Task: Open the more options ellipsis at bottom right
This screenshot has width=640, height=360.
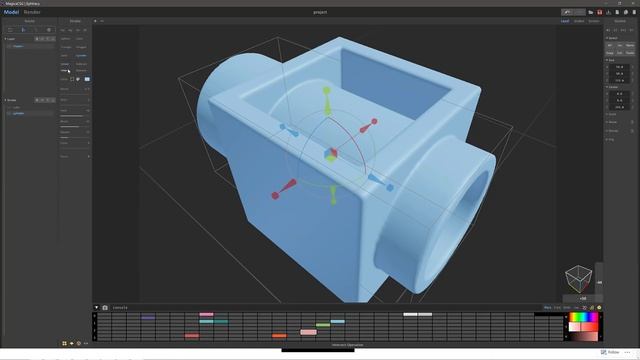Action: click(627, 352)
